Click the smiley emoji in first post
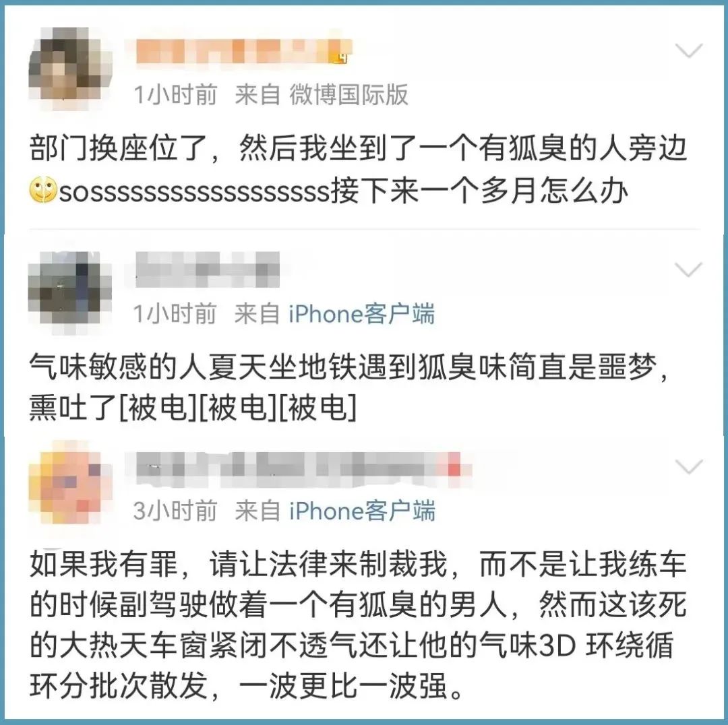The image size is (728, 725). (x=42, y=190)
